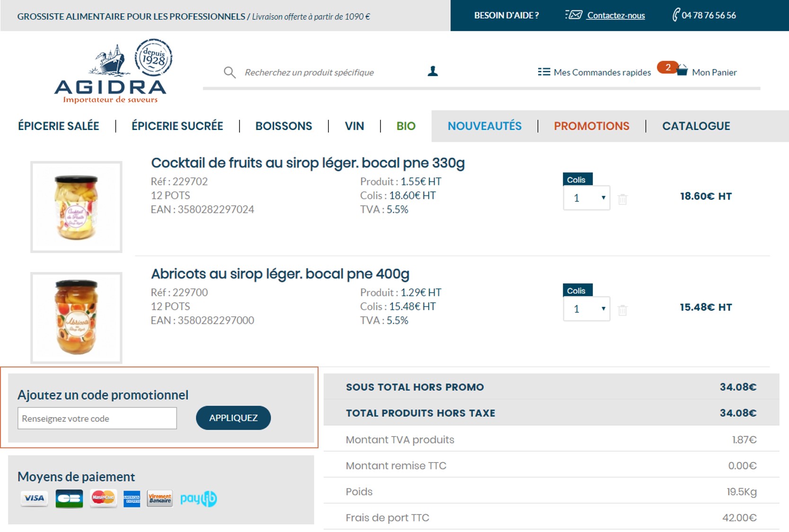The width and height of the screenshot is (789, 532).
Task: Open the Nouveautés section
Action: tap(484, 126)
